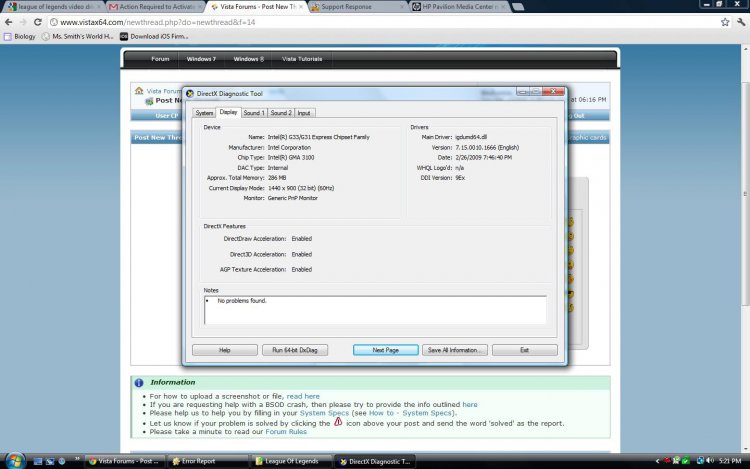750x469 pixels.
Task: Click inside the DxDiag Notes box
Action: pos(375,310)
